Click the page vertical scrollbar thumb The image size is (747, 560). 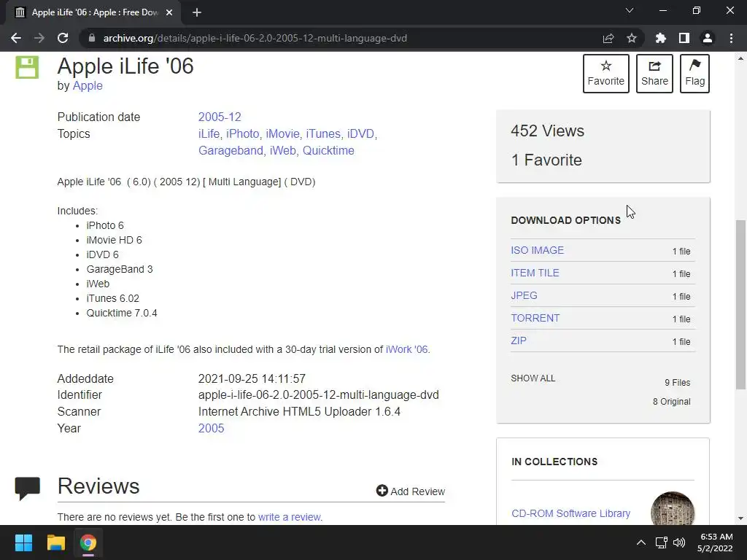pos(740,305)
